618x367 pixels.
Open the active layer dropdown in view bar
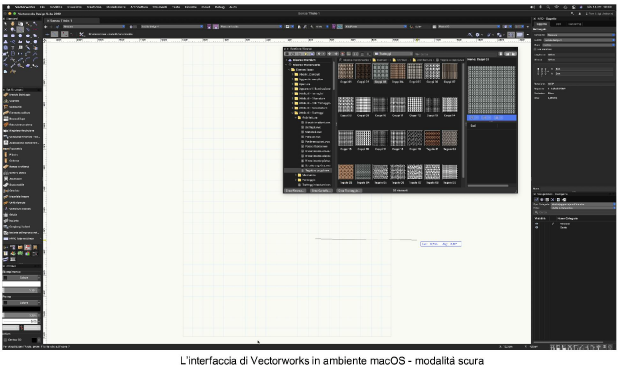(172, 27)
